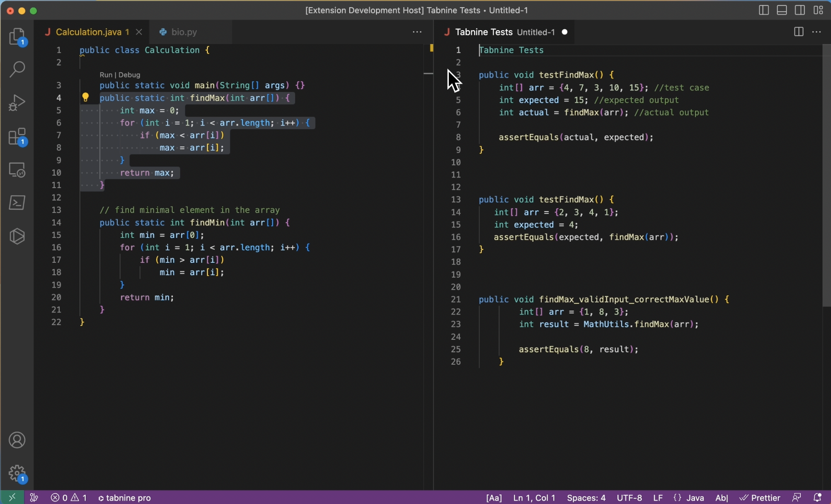831x504 pixels.
Task: Click the lightbulb code action icon
Action: [85, 98]
